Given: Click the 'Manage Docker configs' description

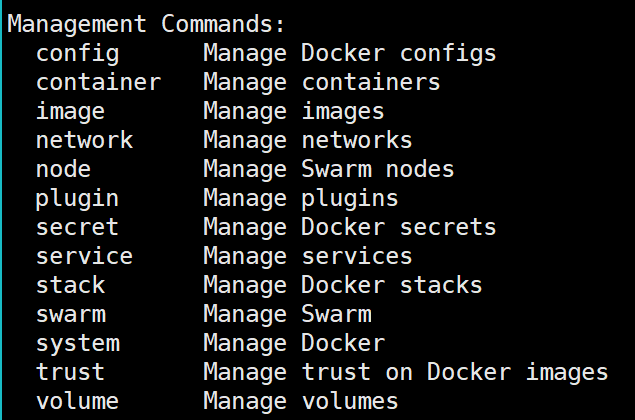Looking at the screenshot, I should (349, 53).
